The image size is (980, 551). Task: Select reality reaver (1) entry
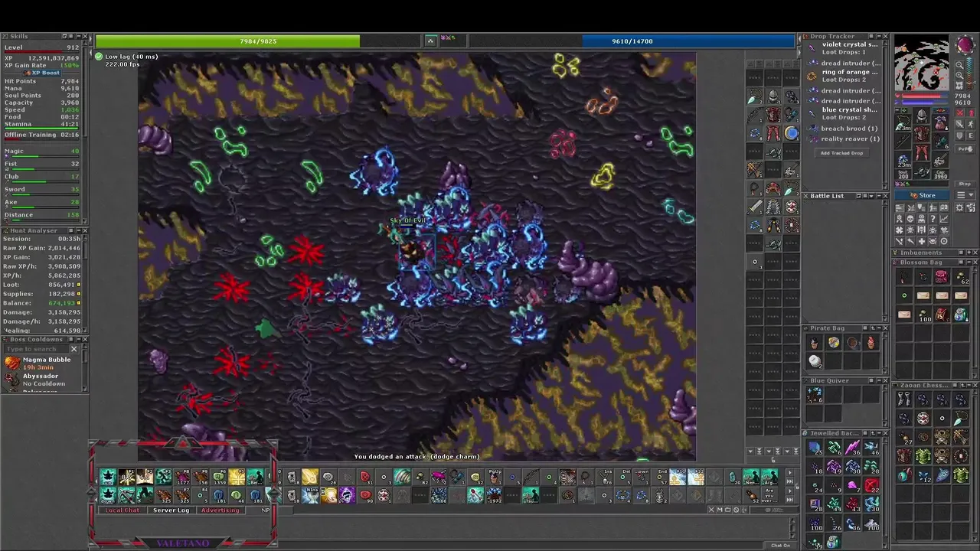(x=842, y=139)
